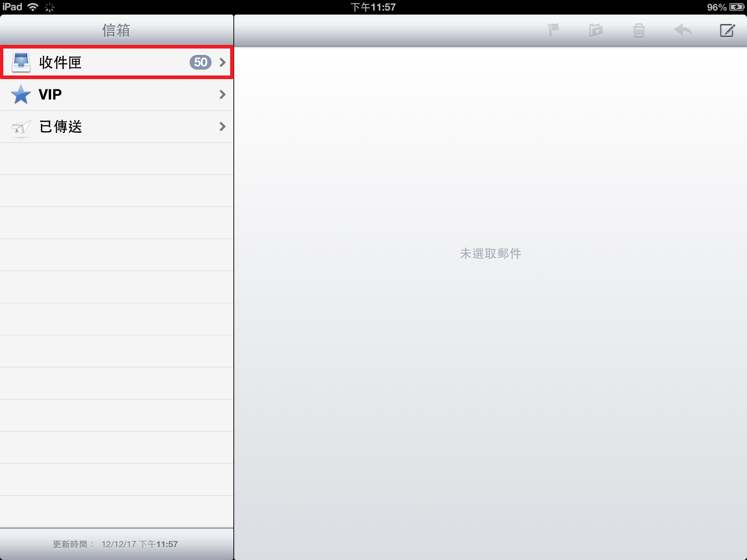This screenshot has height=560, width=747.
Task: Tap the 更新時間 status text
Action: pyautogui.click(x=115, y=544)
